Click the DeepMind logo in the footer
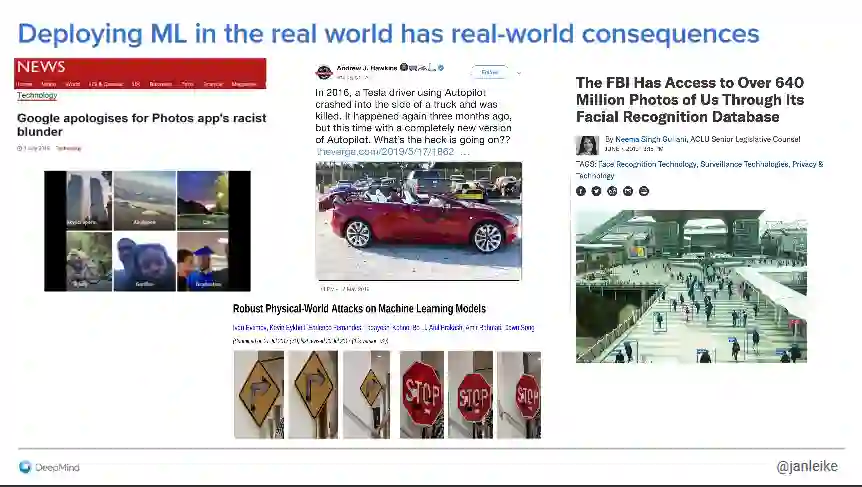Viewport: 862px width, 487px height. (49, 467)
